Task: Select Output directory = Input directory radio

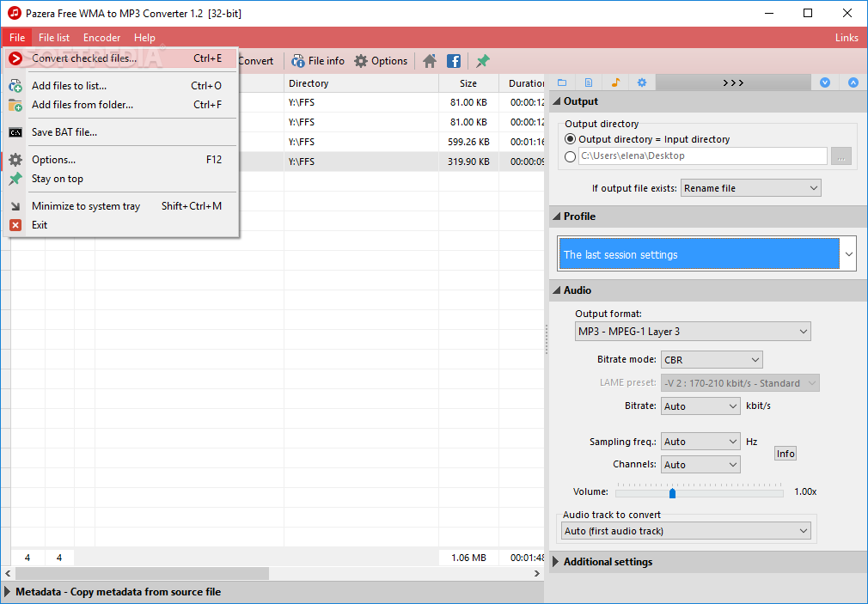Action: 570,139
